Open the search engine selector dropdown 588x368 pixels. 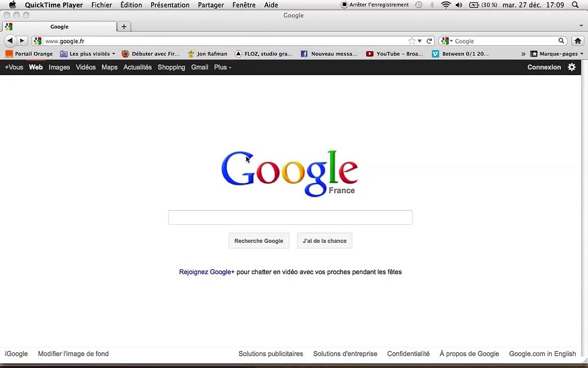tap(447, 41)
